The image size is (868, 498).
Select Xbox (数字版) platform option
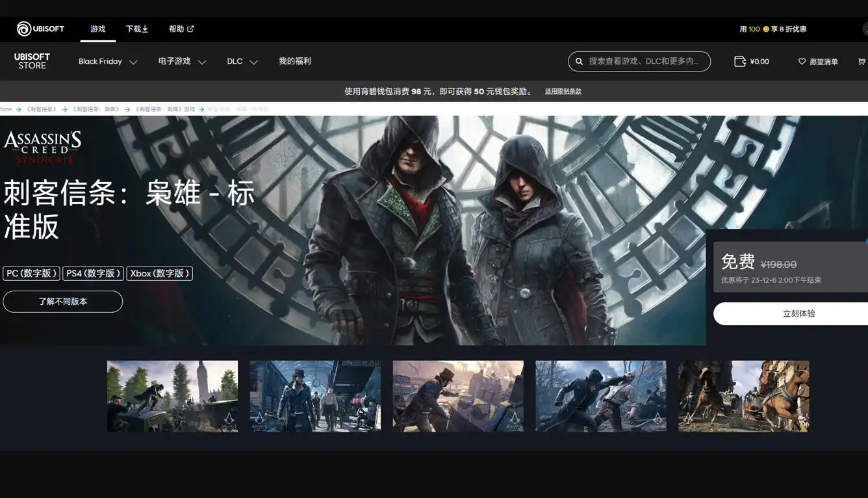tap(159, 274)
